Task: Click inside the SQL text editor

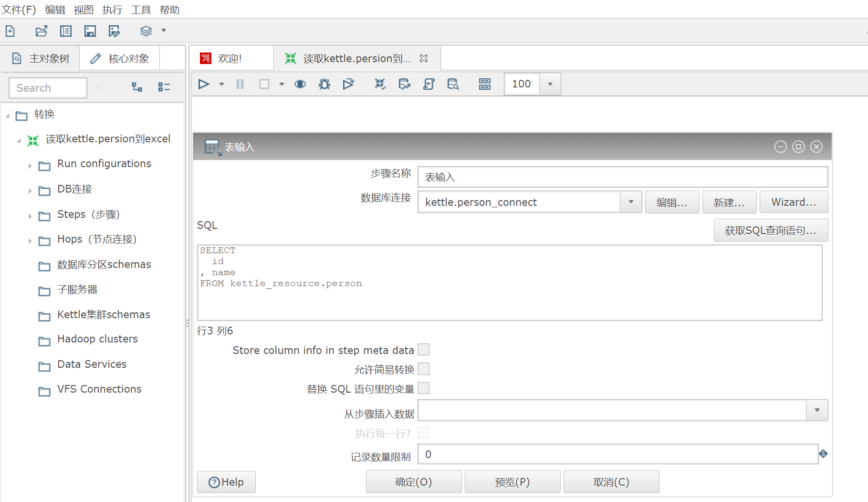Action: click(x=510, y=282)
